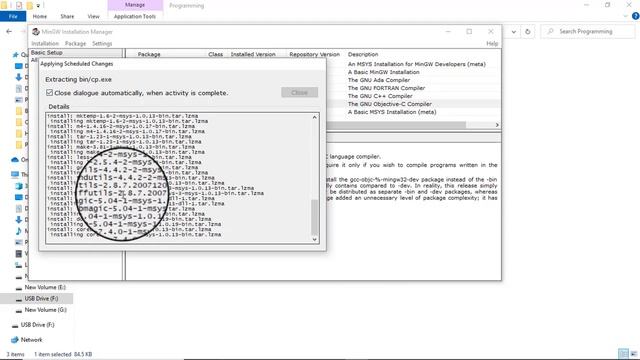Click package list horizontal scroll right arrow

coord(497,125)
